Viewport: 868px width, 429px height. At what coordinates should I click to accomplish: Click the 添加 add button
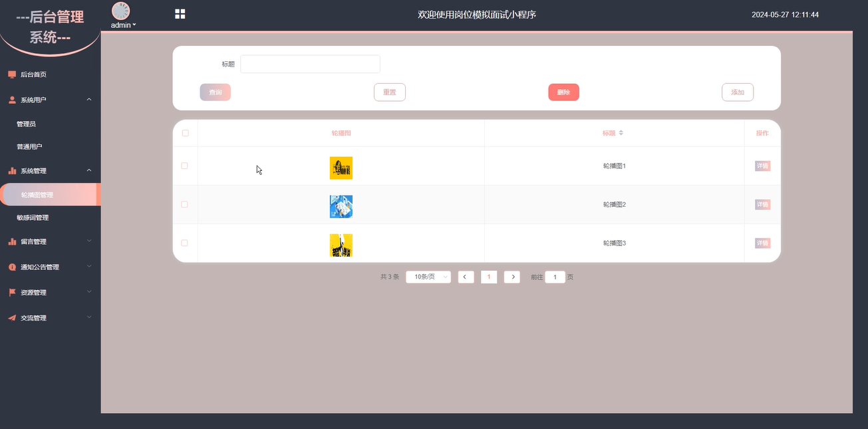pyautogui.click(x=738, y=92)
